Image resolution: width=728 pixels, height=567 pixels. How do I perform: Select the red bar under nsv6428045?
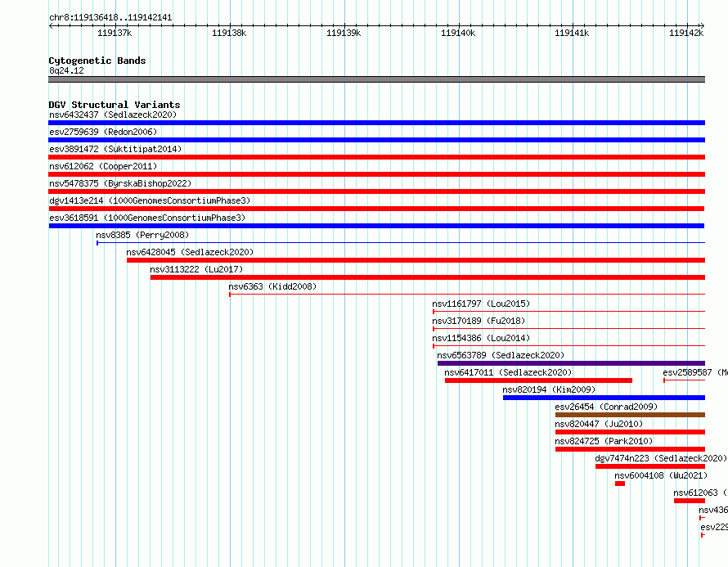[x=416, y=260]
